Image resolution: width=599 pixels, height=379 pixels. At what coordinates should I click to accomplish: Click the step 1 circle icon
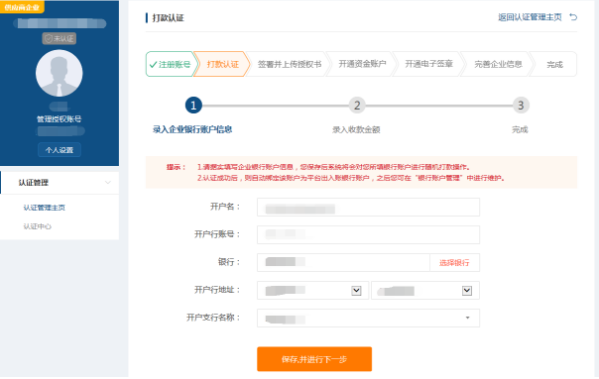pos(193,105)
